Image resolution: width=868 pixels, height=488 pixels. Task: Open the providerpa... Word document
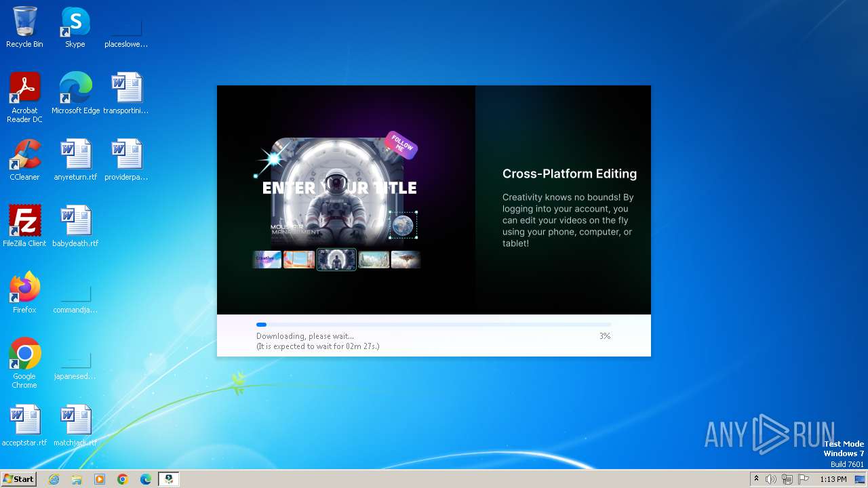(126, 160)
